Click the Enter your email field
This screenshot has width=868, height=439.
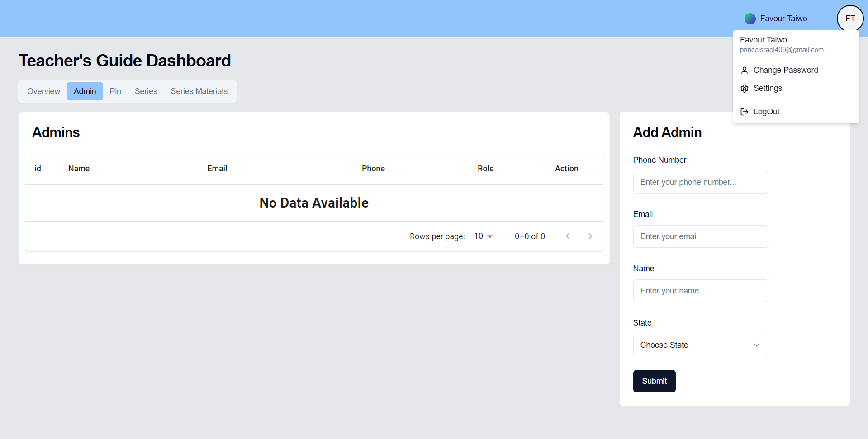[x=700, y=236]
